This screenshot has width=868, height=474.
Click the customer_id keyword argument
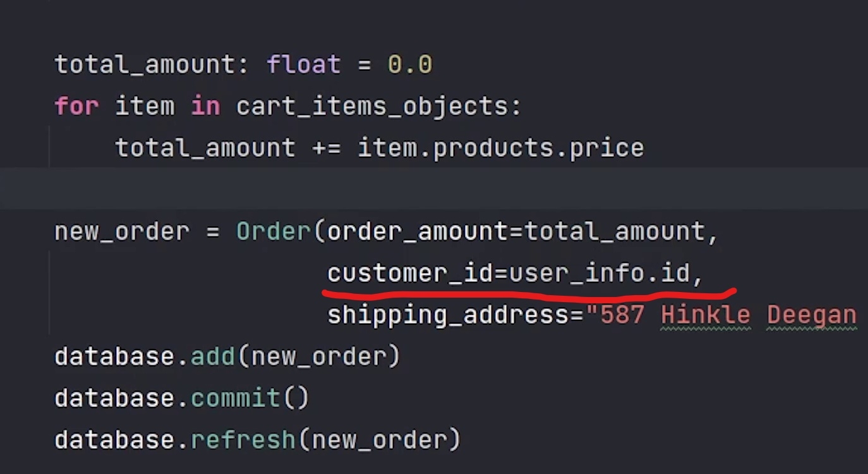(x=410, y=274)
